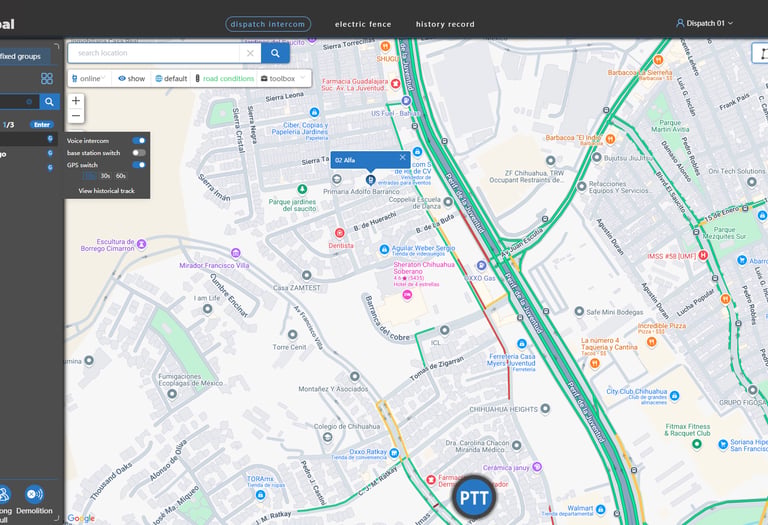
Task: Click the location pin on the highlighted sidebar row
Action: [x=50, y=139]
